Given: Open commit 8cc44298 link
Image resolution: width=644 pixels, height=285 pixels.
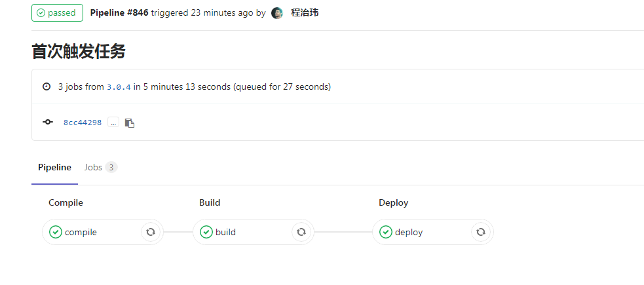Looking at the screenshot, I should point(83,123).
